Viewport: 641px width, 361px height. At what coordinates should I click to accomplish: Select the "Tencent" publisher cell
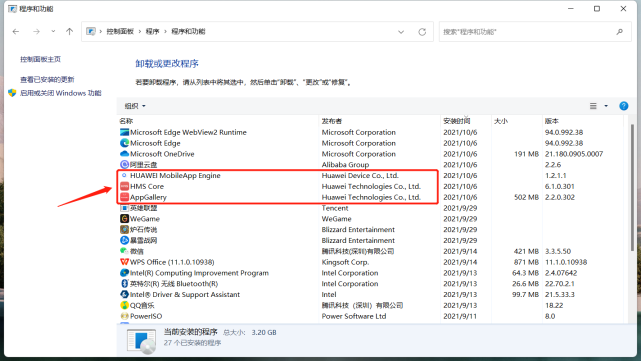335,208
